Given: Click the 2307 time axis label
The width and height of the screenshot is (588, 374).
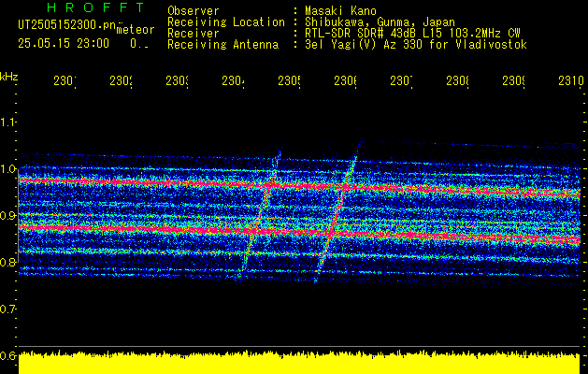Looking at the screenshot, I should point(402,80).
